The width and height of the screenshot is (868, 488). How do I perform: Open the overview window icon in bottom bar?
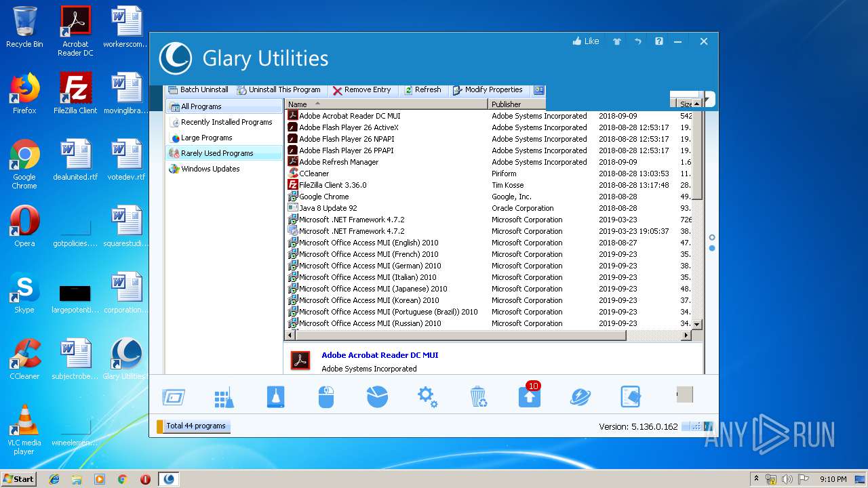[174, 397]
